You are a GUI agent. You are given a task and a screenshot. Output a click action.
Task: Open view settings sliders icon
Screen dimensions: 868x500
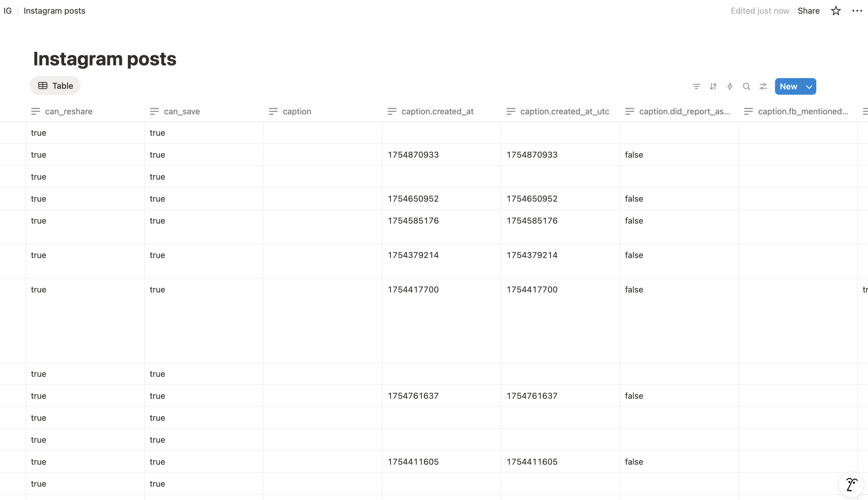pos(763,86)
